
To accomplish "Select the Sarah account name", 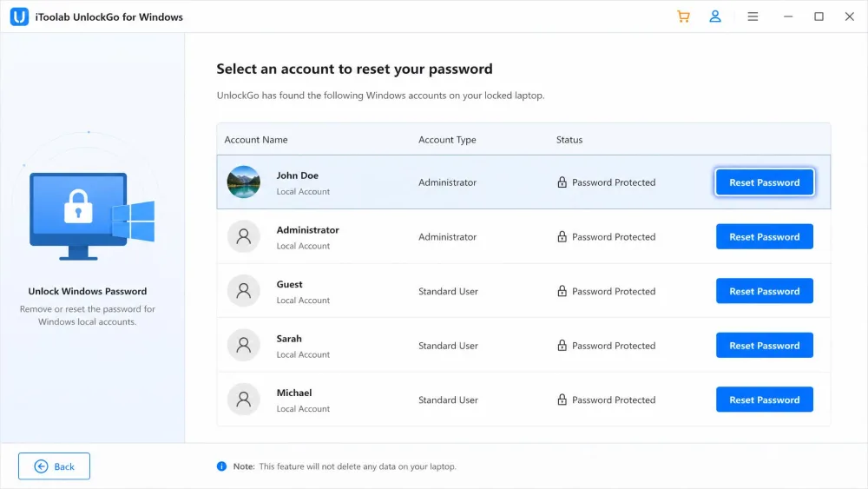I will tap(289, 339).
